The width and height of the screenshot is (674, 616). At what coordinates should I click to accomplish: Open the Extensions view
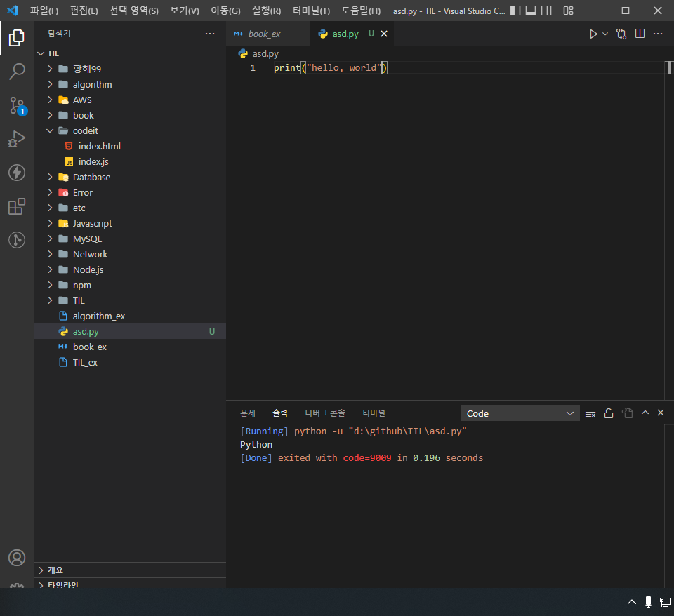pyautogui.click(x=17, y=206)
